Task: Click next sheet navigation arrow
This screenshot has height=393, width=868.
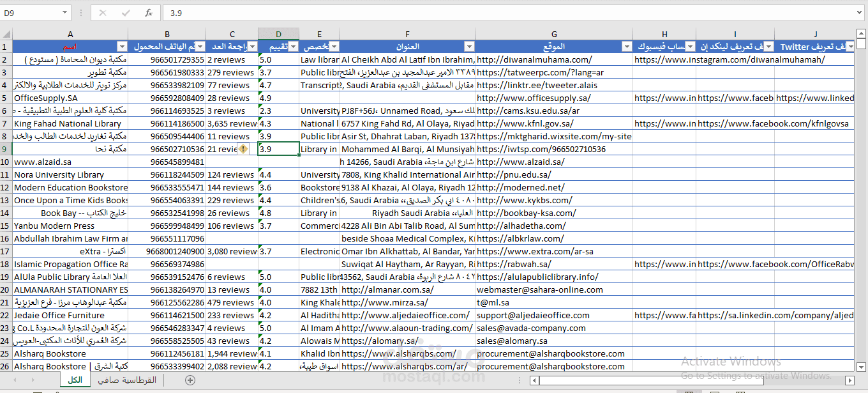Action: pos(33,380)
